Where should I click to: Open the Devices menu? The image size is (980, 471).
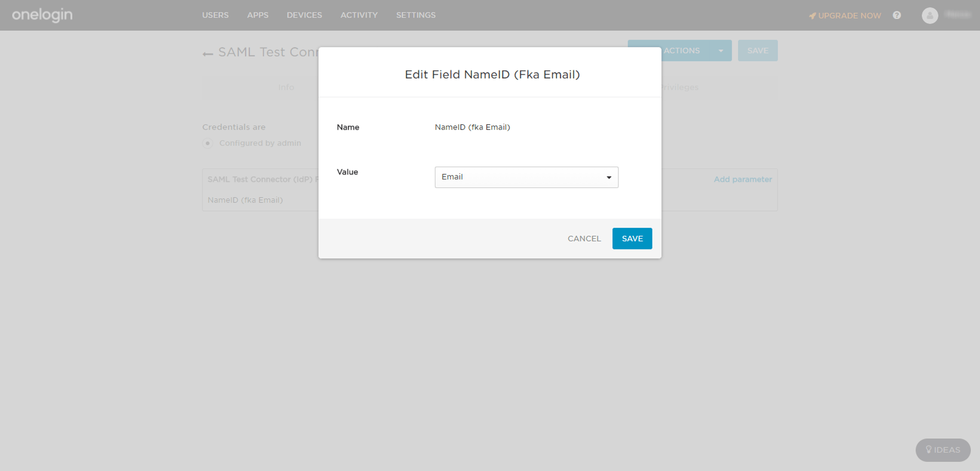point(304,15)
